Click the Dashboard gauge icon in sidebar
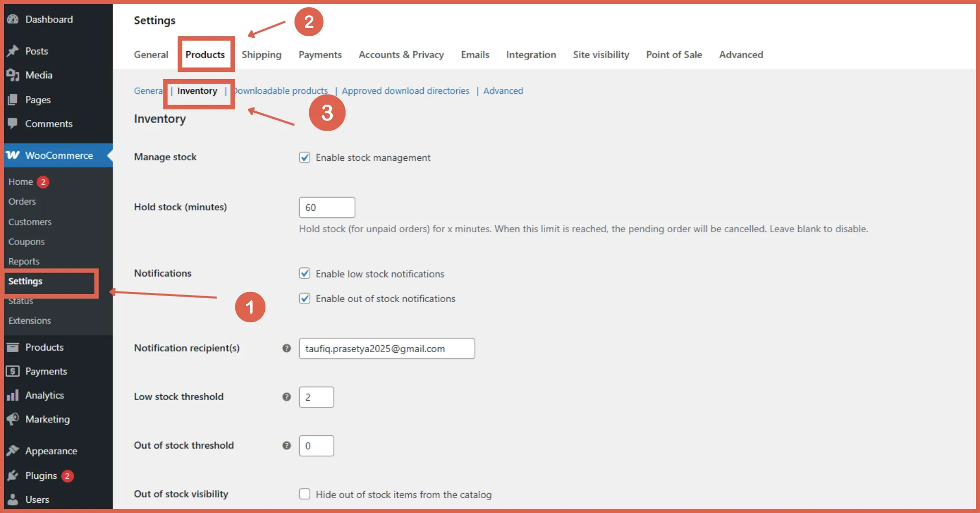The image size is (980, 513). pyautogui.click(x=13, y=19)
